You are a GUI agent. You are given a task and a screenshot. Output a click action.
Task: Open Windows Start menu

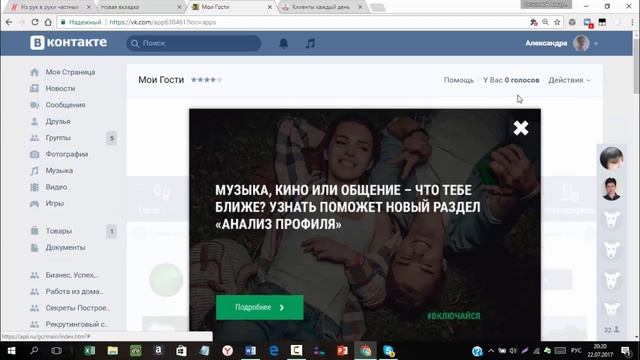[11, 351]
